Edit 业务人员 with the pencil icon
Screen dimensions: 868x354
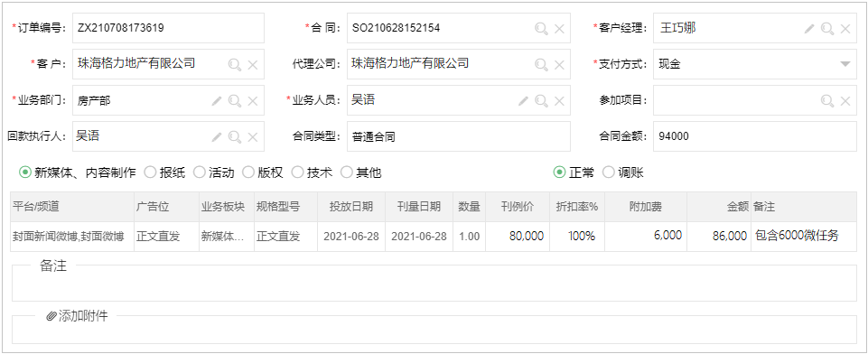[523, 100]
